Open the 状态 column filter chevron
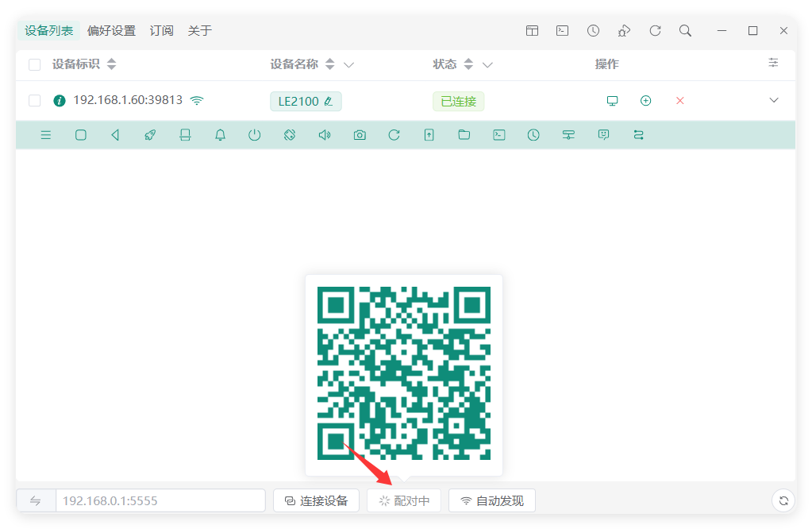The image size is (812, 529). tap(487, 65)
